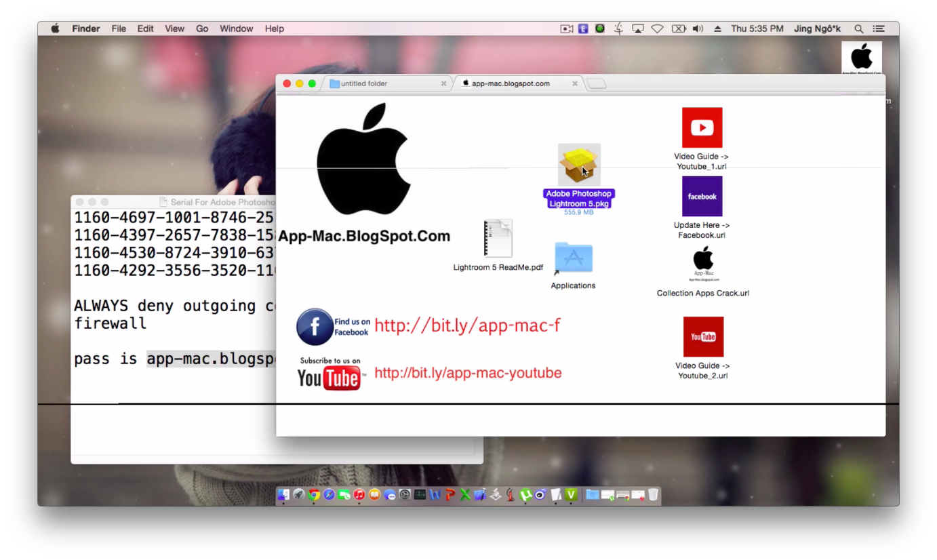The width and height of the screenshot is (937, 560).
Task: Click the AirPlay display icon in menu bar
Action: (x=637, y=28)
